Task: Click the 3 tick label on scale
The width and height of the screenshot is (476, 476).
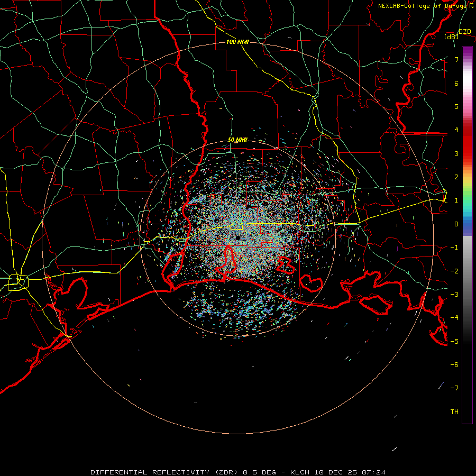Action: (456, 153)
